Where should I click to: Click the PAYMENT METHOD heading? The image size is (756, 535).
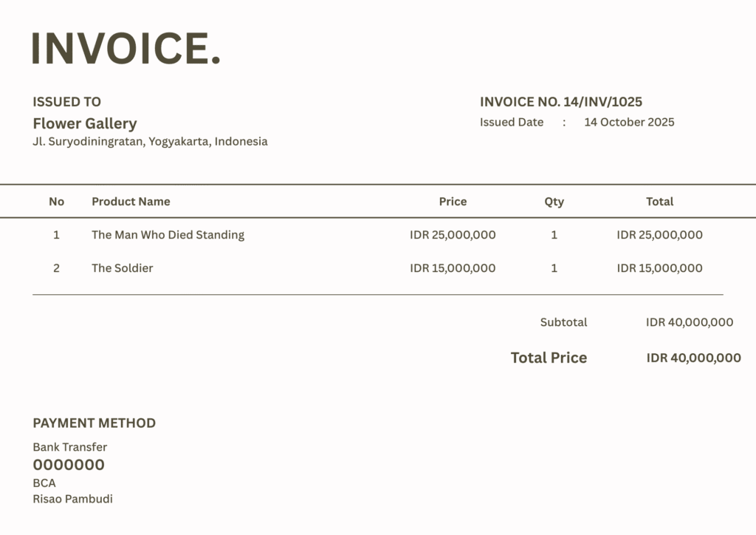coord(94,423)
